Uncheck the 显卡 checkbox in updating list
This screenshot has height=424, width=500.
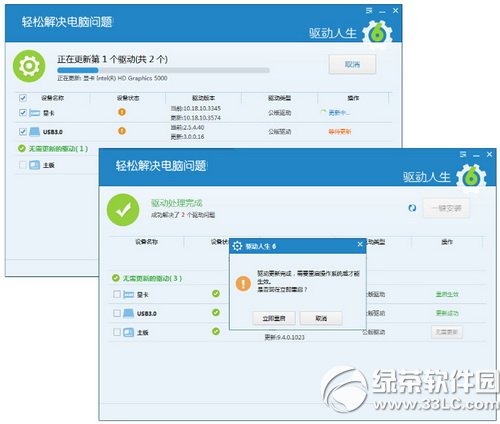[23, 113]
